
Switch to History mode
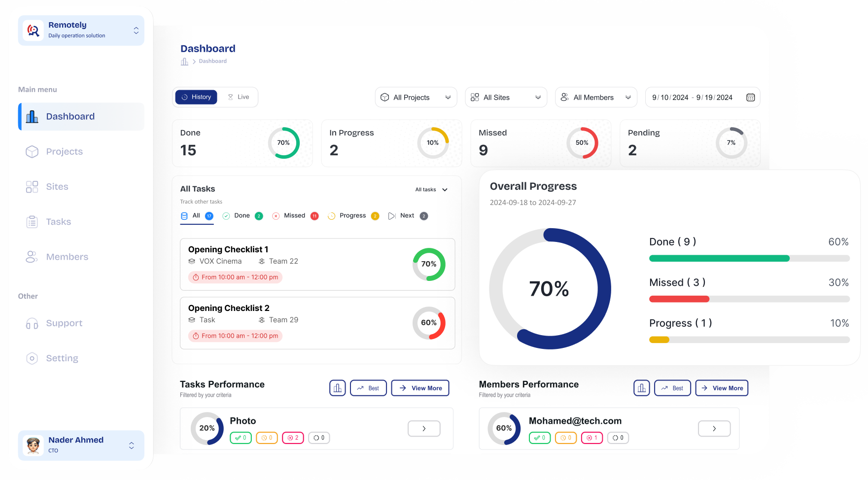[x=196, y=97]
